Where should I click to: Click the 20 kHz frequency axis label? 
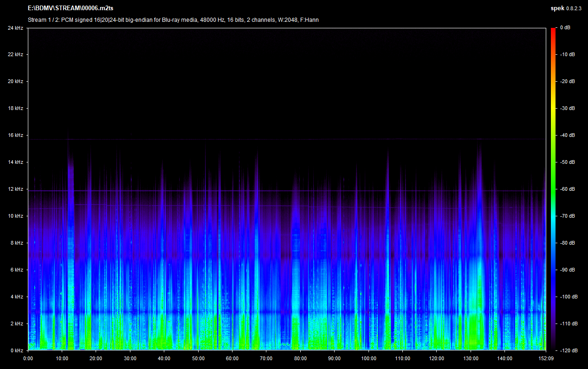click(x=15, y=82)
